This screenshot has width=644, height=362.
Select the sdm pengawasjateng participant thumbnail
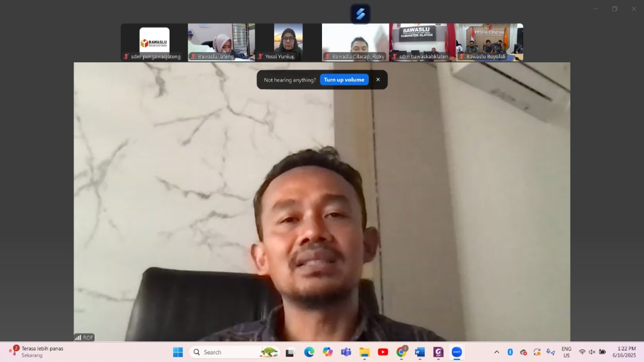point(154,42)
